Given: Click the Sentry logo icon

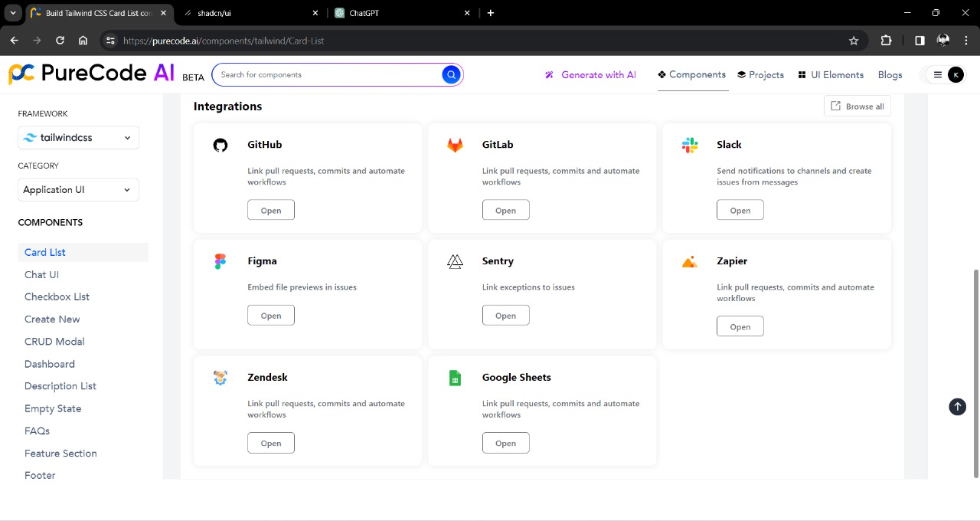Looking at the screenshot, I should click(x=455, y=261).
